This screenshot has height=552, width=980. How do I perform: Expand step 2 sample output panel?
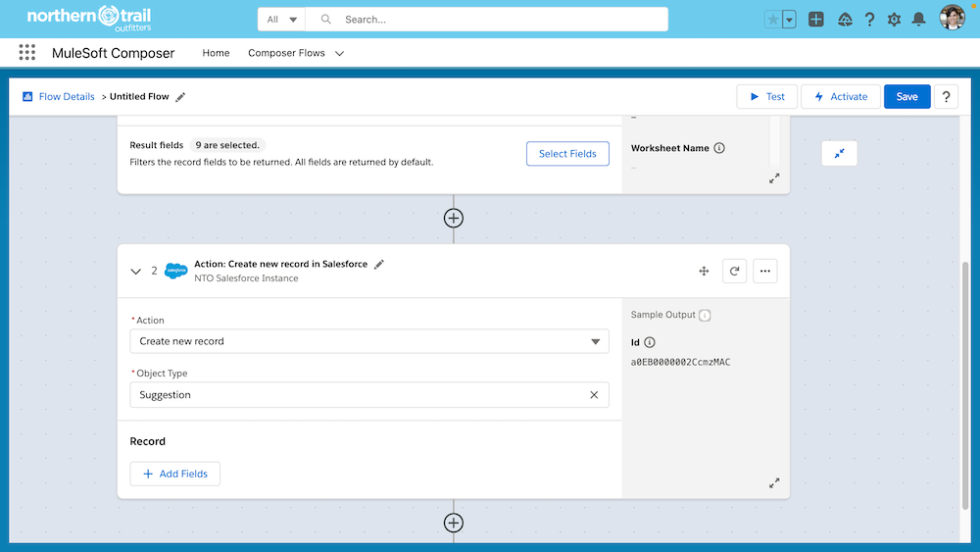774,483
